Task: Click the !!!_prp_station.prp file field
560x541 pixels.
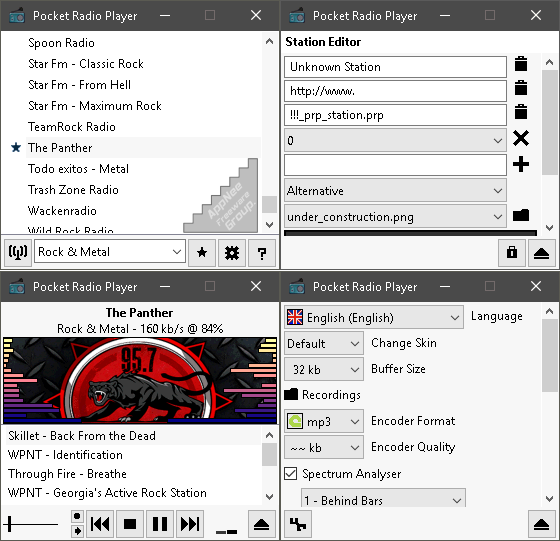Action: pyautogui.click(x=395, y=115)
